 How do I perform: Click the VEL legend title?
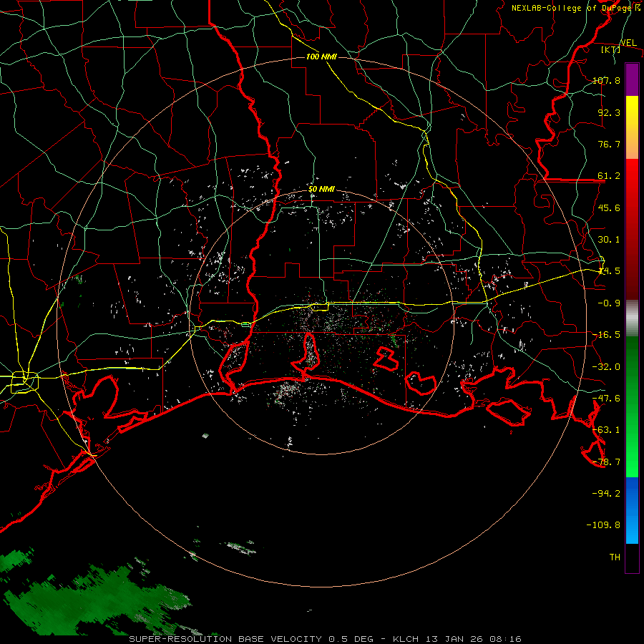tap(628, 43)
